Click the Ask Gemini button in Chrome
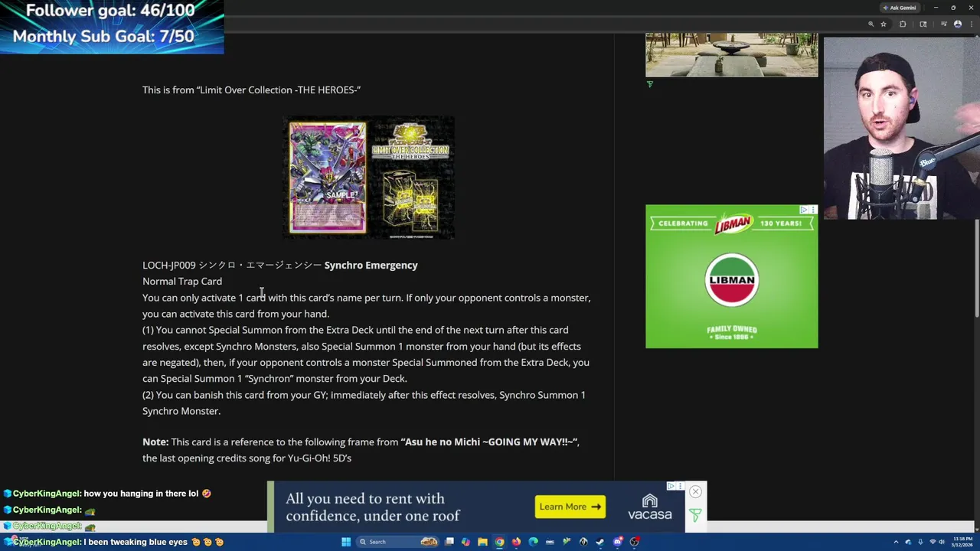The image size is (980, 551). (900, 8)
